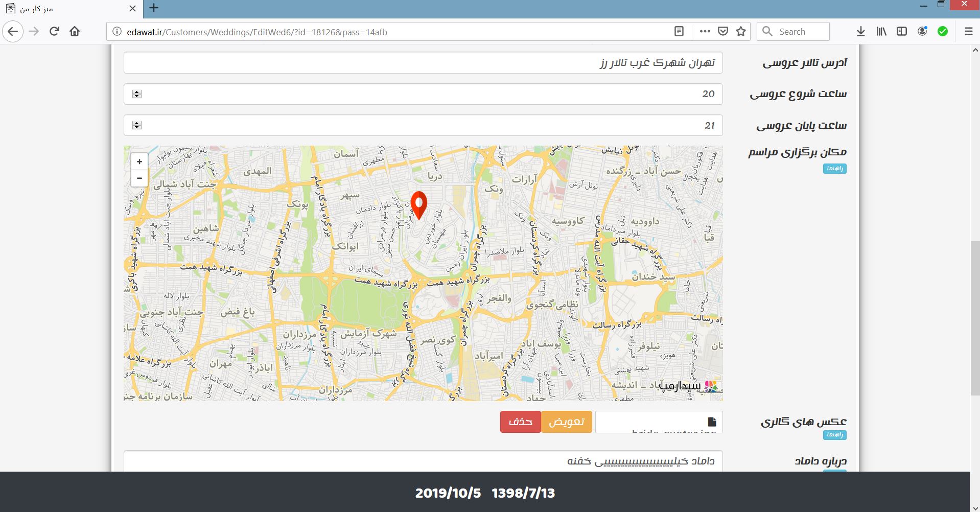Open the downloads panel
The height and width of the screenshot is (512, 980).
tap(861, 32)
